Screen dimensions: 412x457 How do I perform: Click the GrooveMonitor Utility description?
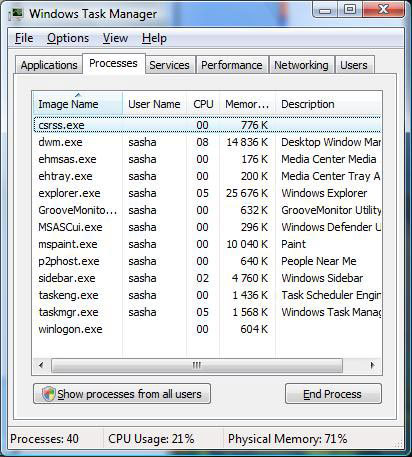[331, 210]
